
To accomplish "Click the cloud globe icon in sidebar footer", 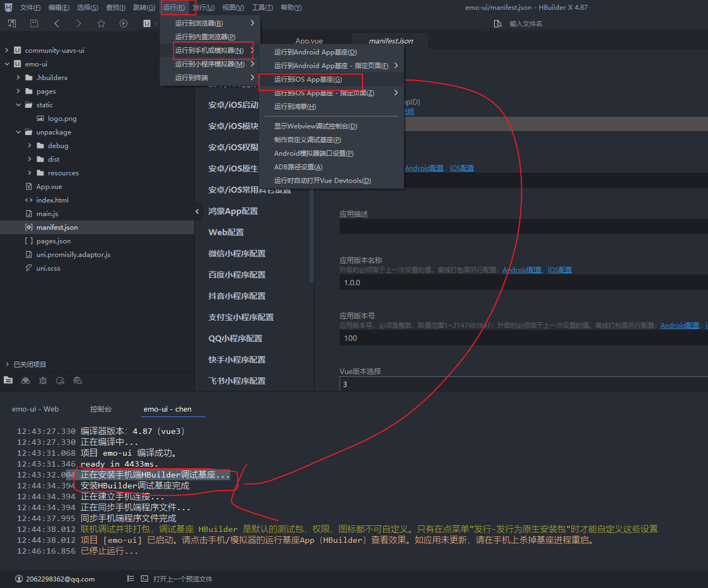I will [x=78, y=381].
